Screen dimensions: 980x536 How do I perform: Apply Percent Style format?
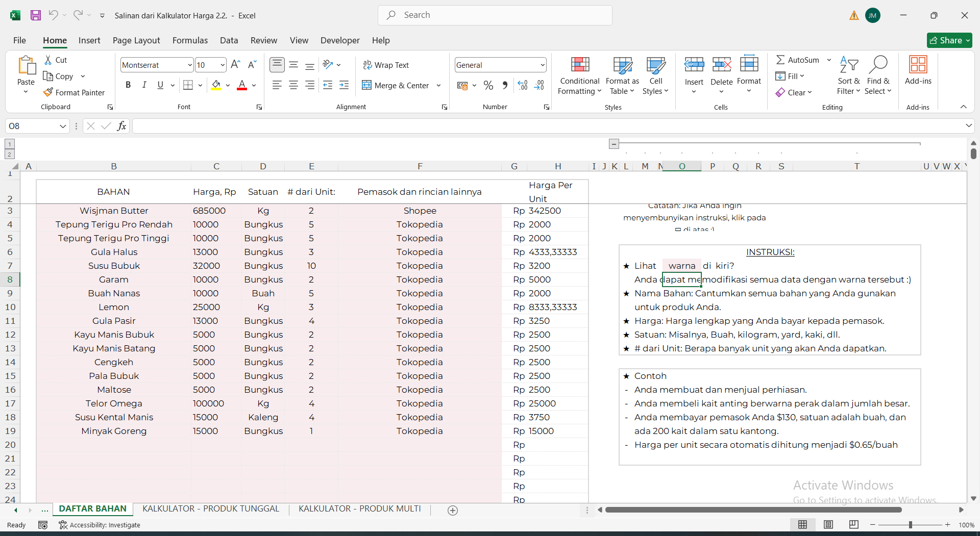488,85
